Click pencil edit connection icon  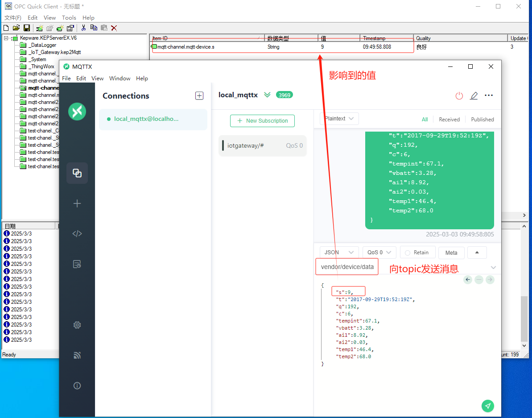(474, 95)
